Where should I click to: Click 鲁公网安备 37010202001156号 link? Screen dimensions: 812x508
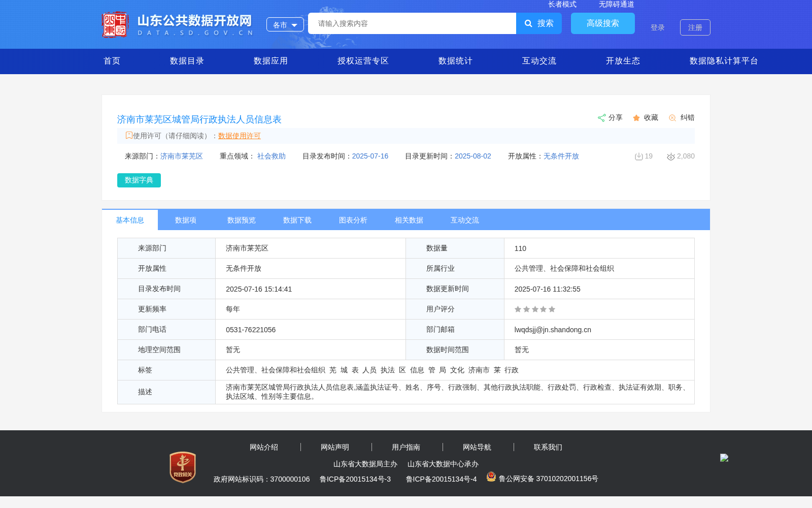click(549, 479)
